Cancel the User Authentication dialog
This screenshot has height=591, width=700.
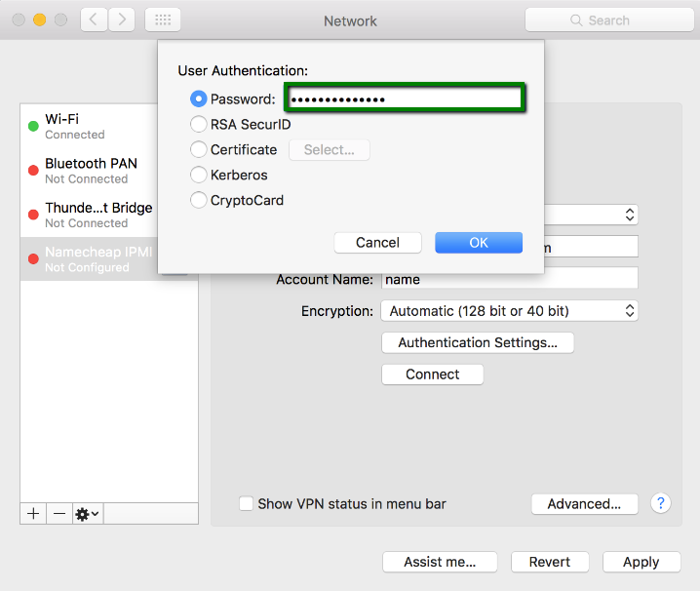coord(377,243)
